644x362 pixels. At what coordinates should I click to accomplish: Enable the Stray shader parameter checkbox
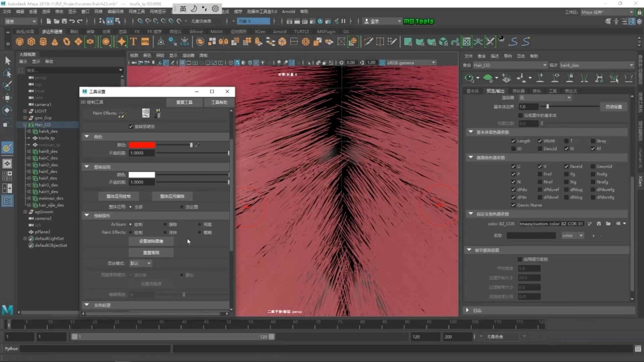[x=593, y=141]
